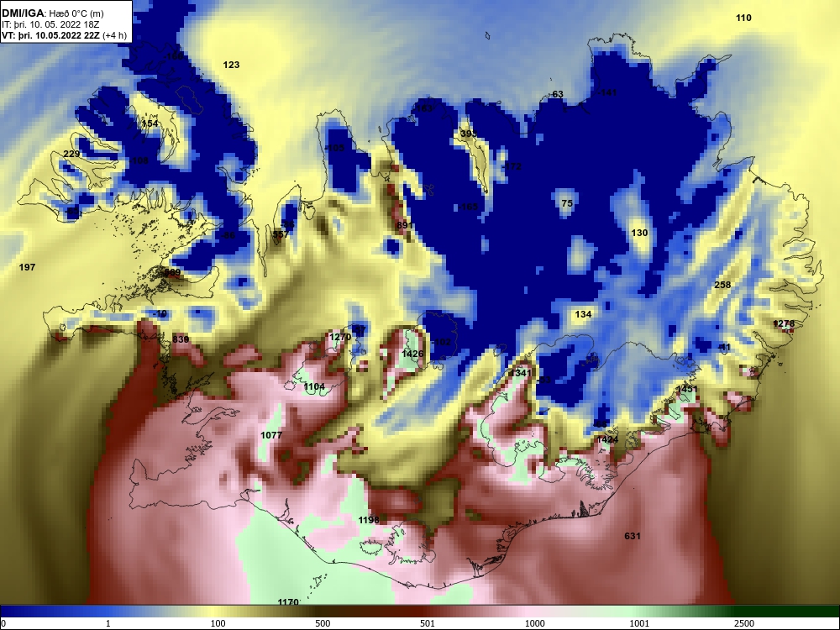Click the map value -19
This screenshot has height=630, width=840.
[160, 314]
